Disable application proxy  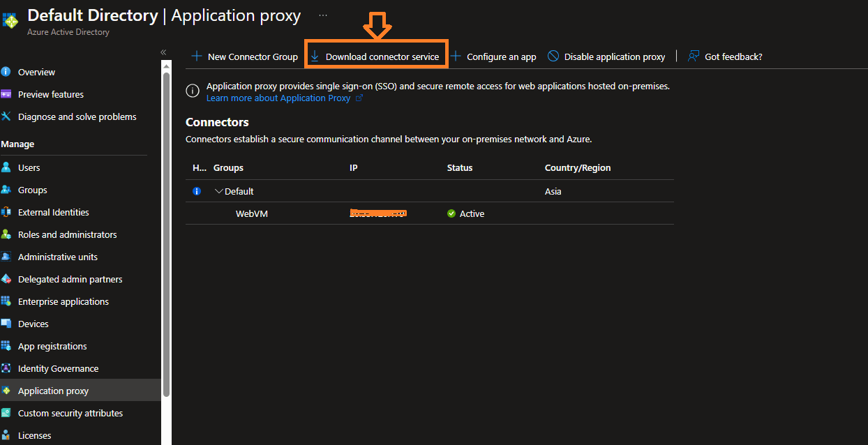(x=606, y=56)
